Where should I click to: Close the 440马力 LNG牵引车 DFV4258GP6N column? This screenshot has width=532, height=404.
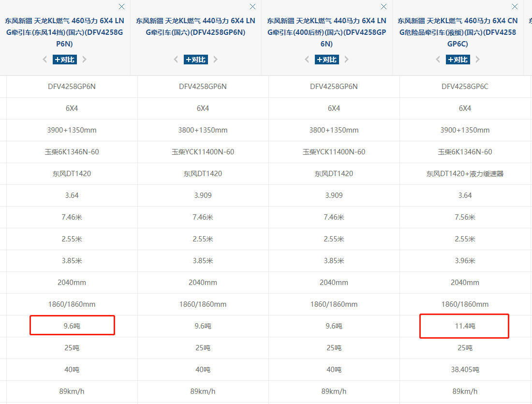[252, 7]
